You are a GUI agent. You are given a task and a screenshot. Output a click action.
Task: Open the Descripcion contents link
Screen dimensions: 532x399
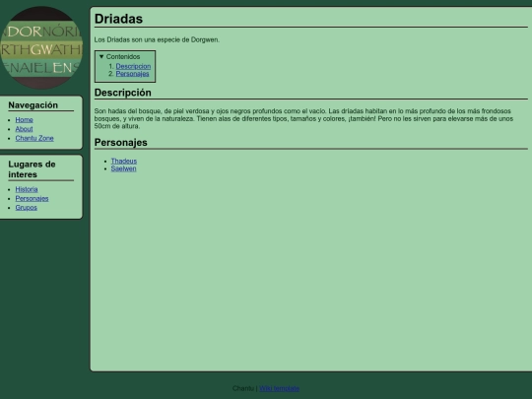[133, 66]
